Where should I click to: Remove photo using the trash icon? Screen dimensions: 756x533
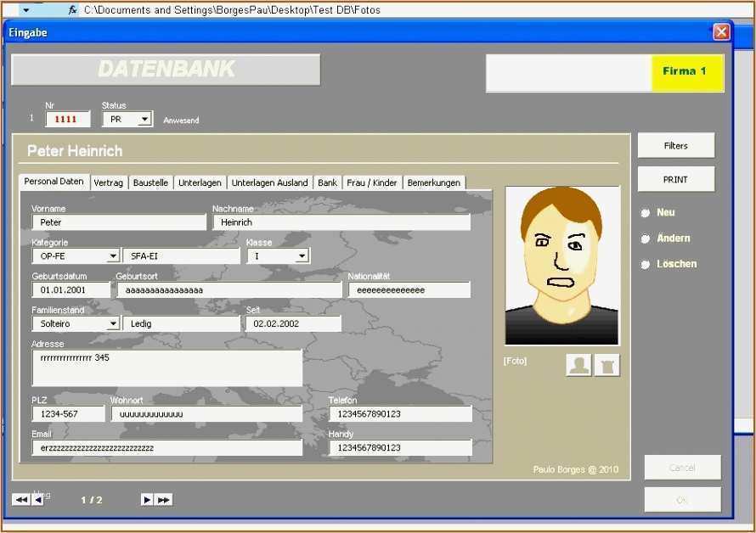click(607, 365)
